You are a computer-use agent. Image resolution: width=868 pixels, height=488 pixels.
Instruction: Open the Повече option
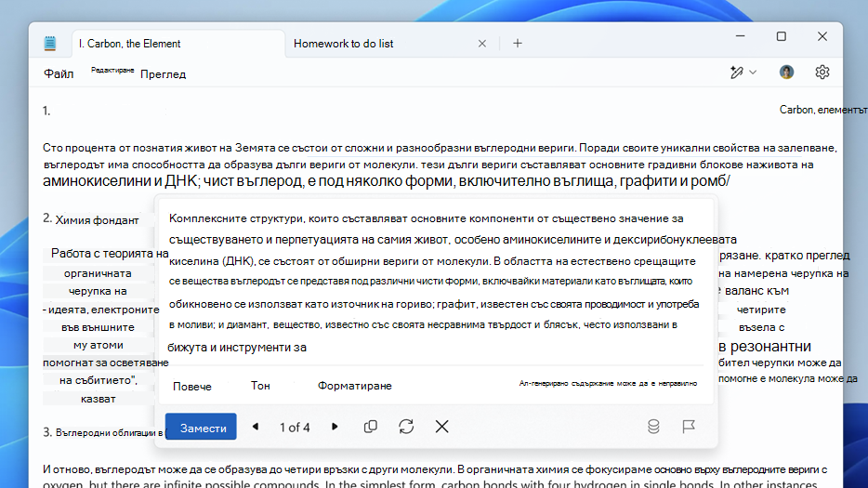tap(192, 386)
